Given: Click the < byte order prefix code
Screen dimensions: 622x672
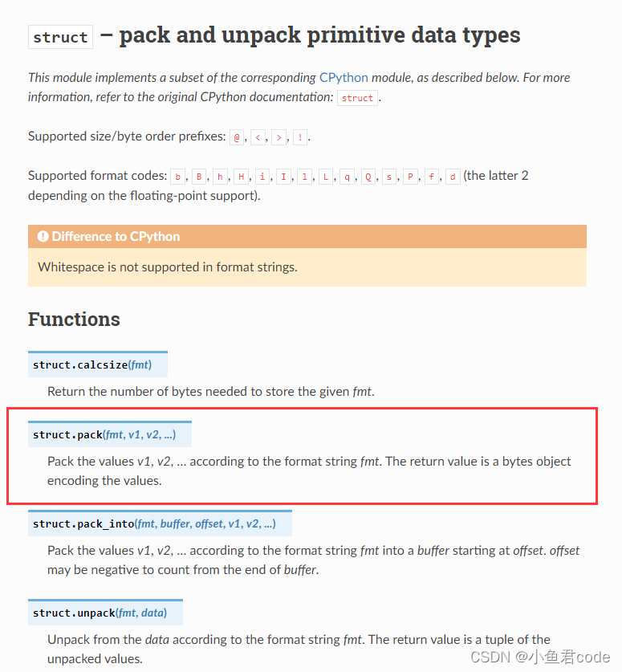Looking at the screenshot, I should [258, 137].
